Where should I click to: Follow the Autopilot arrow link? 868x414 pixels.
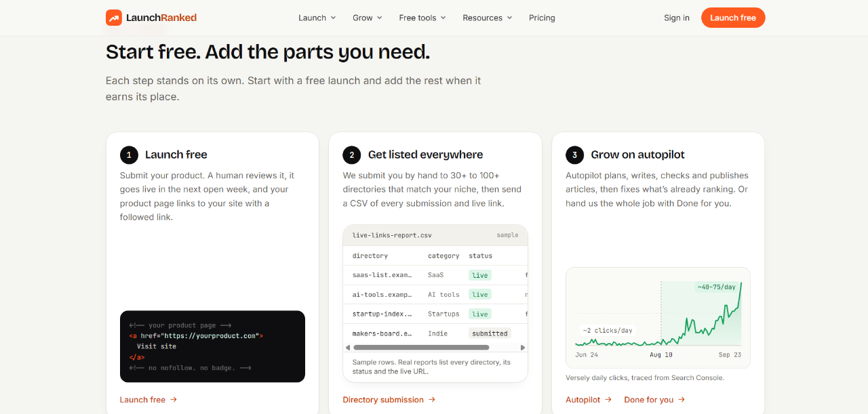589,400
